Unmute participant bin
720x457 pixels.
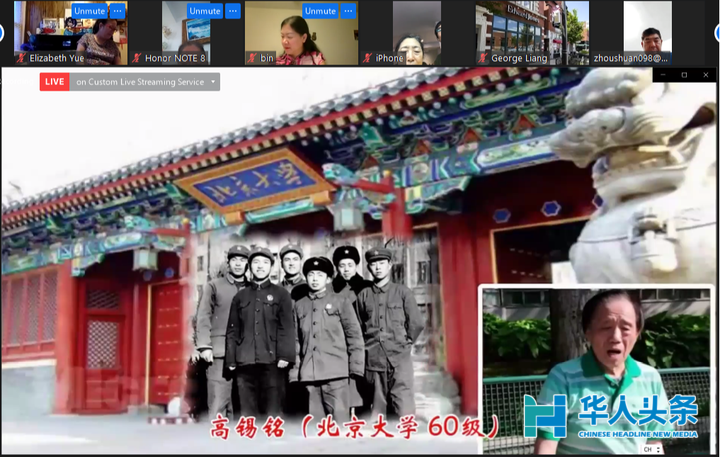pyautogui.click(x=320, y=11)
